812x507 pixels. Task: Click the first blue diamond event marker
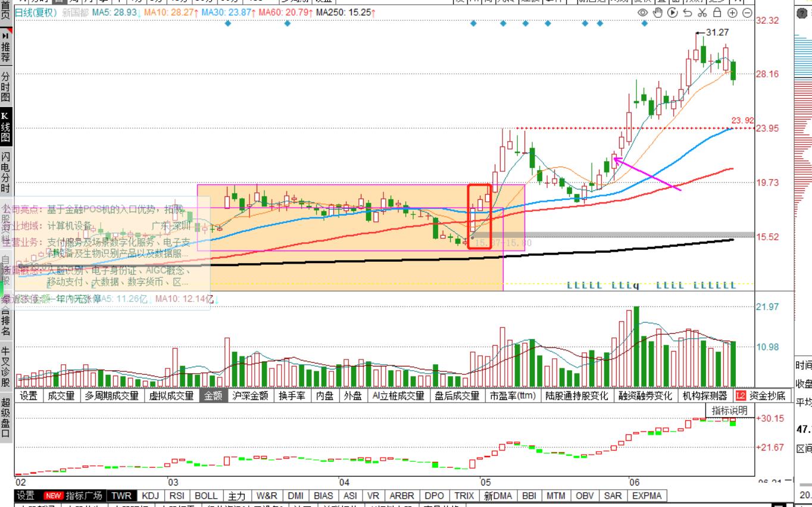point(227,24)
